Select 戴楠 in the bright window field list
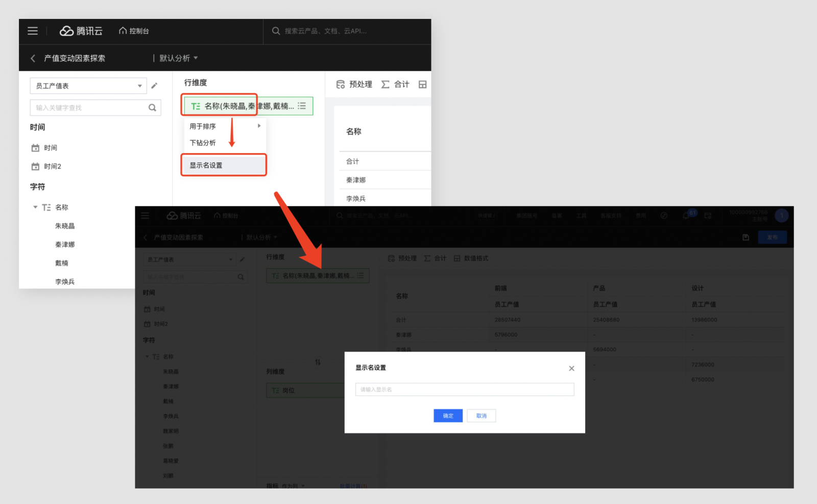The image size is (817, 504). [x=62, y=263]
